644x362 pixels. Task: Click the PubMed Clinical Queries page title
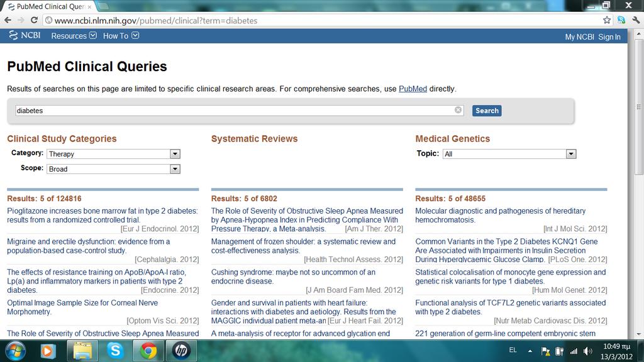87,67
